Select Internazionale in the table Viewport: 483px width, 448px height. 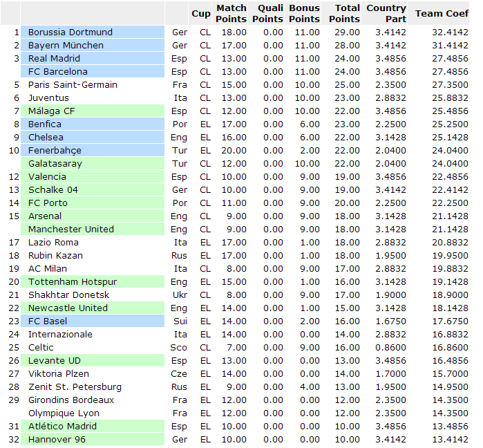(60, 335)
